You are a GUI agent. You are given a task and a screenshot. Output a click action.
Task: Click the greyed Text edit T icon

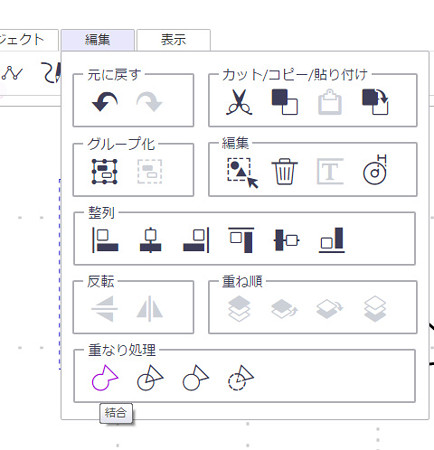(x=330, y=172)
